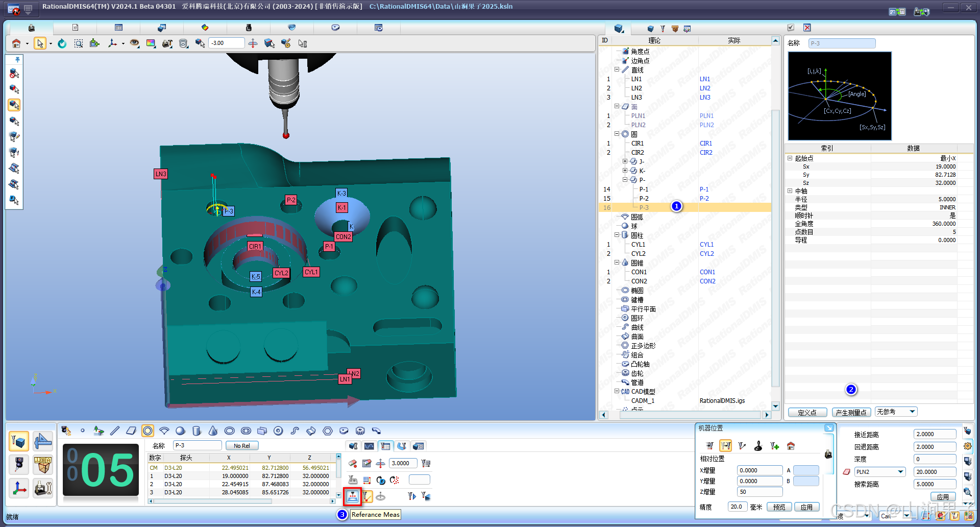Click the 接近距离 input field
Screen dimensions: 980x527
935,434
